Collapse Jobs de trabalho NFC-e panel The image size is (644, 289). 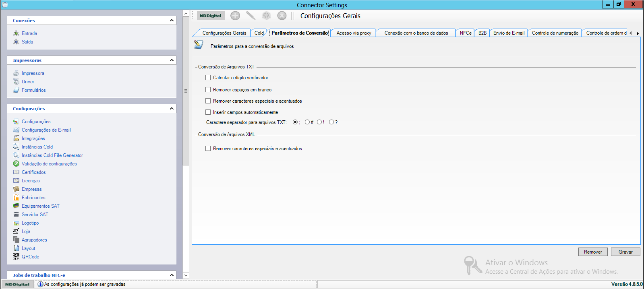(172, 275)
